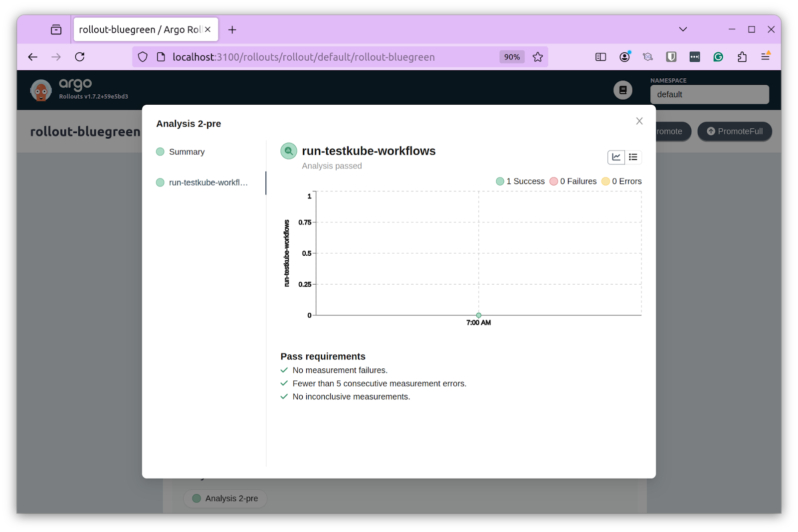Click 'Fewer than 5 consecutive measurement errors.'

[x=380, y=383]
